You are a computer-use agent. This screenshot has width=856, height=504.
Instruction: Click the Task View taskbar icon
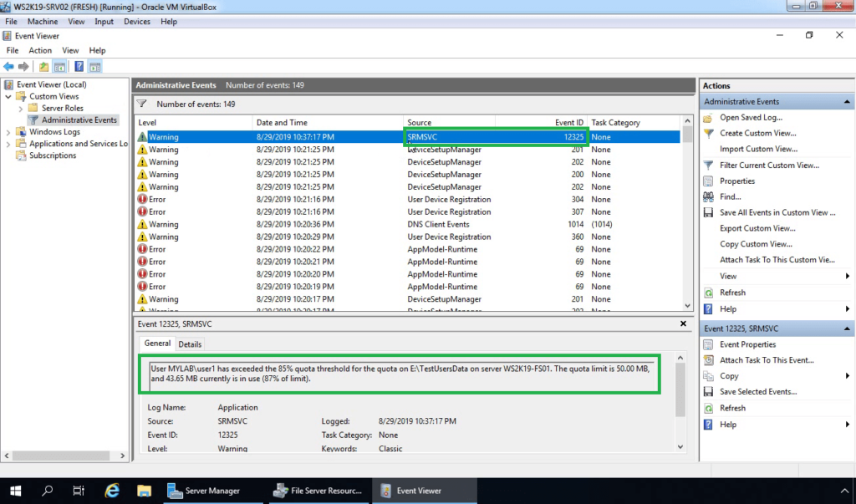coord(79,491)
